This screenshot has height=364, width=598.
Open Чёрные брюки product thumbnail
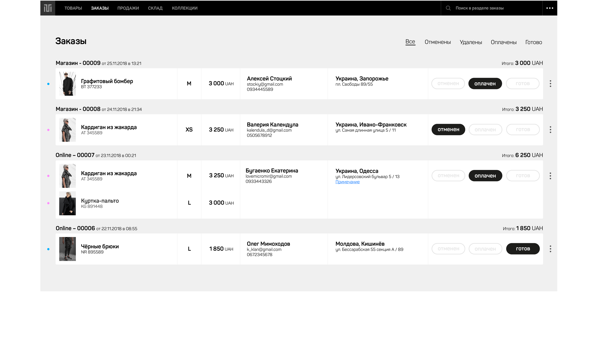click(67, 249)
